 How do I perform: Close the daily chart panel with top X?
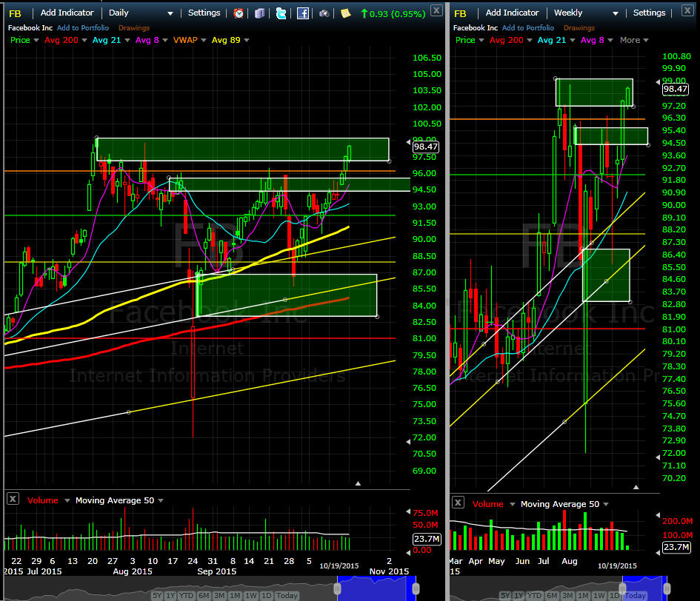coord(436,10)
